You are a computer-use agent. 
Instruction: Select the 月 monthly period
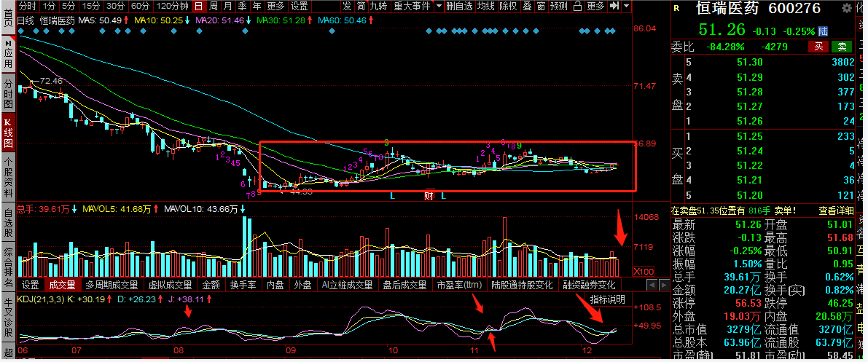227,6
